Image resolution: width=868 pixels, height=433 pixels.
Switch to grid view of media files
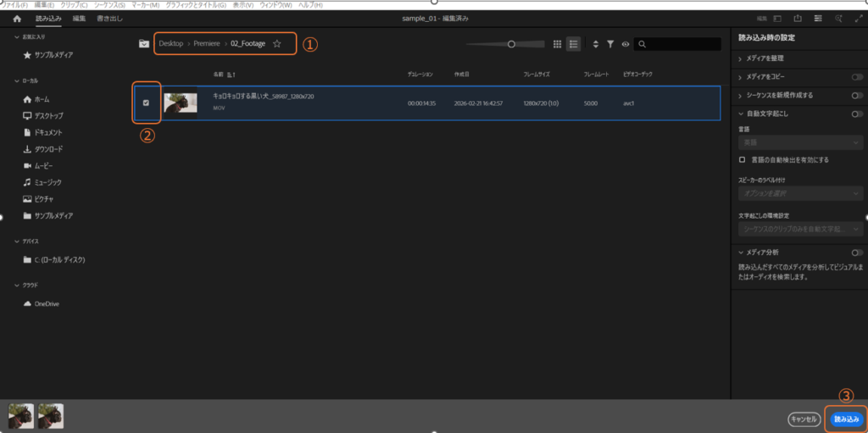click(557, 44)
